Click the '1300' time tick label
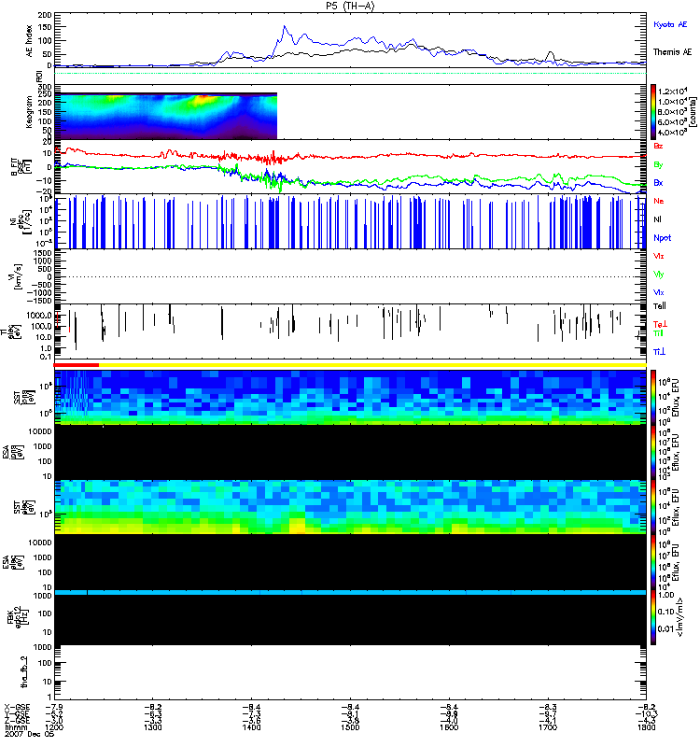Screen dimensions: 700x747 [152, 727]
